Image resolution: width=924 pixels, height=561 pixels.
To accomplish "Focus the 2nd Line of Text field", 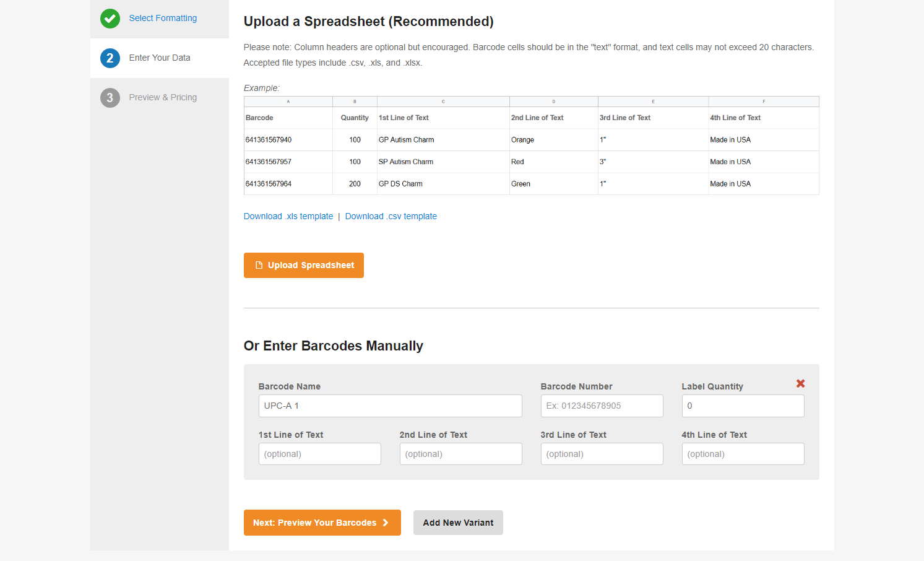I will (460, 454).
